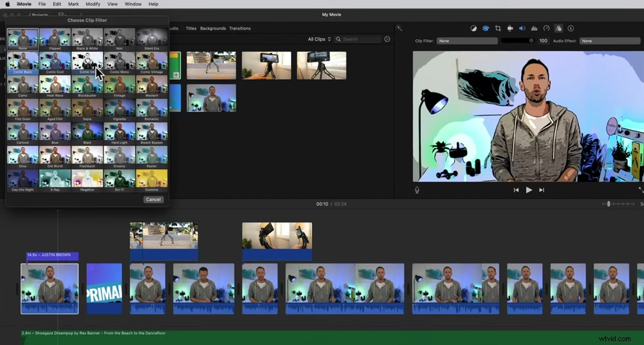
Task: Choose the Flipped clip filter
Action: pos(55,39)
